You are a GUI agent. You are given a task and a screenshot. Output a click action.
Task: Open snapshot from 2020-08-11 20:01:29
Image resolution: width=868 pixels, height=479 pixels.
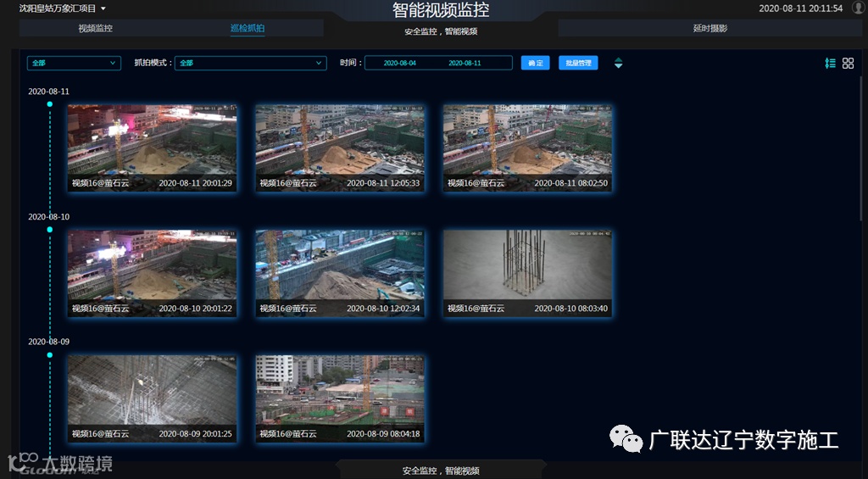point(153,148)
